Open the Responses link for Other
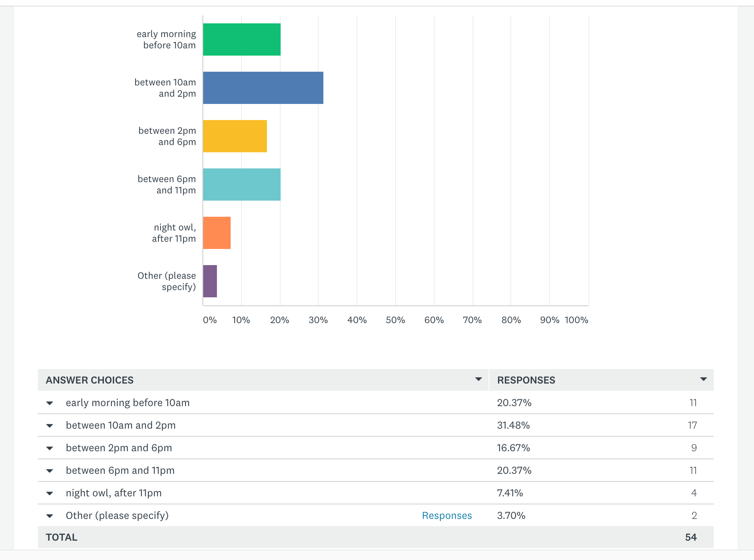754x560 pixels. 447,515
